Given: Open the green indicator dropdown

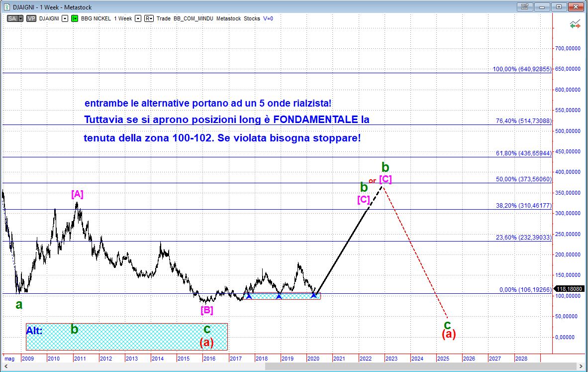Looking at the screenshot, I should click(75, 18).
